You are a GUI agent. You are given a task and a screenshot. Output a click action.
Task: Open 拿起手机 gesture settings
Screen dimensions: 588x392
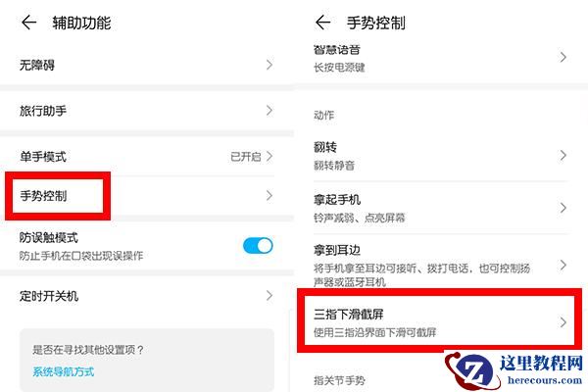point(439,208)
